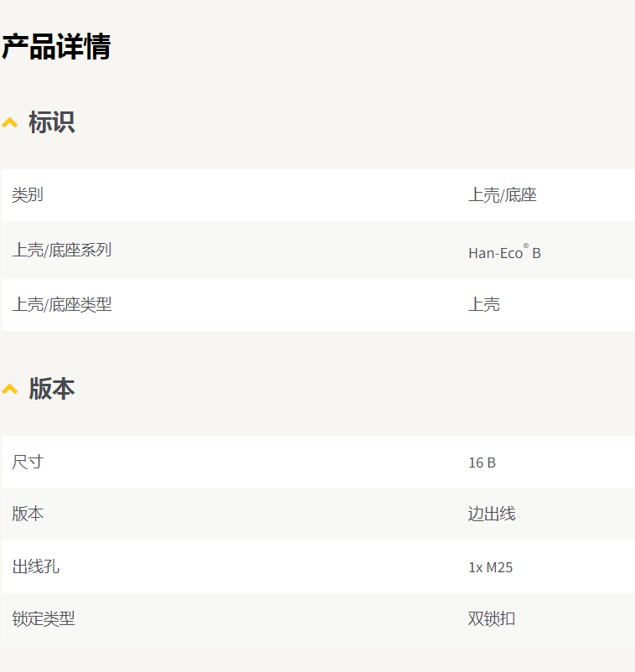This screenshot has height=672, width=635.
Task: Select the 版本 row label in table
Action: pos(28,514)
